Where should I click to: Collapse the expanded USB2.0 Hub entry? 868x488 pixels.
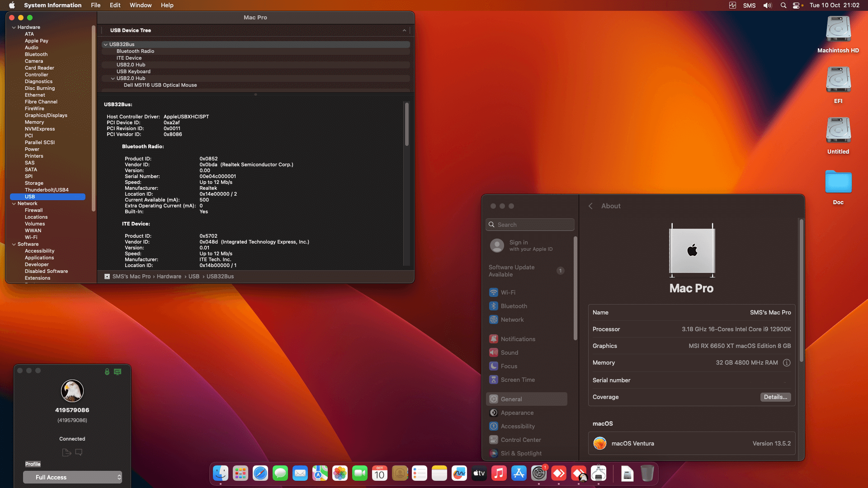(x=113, y=78)
